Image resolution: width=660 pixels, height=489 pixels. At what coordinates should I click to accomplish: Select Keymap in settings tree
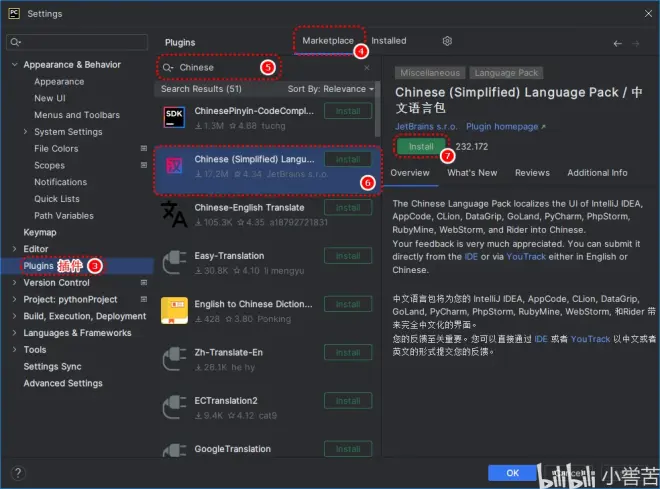point(40,232)
